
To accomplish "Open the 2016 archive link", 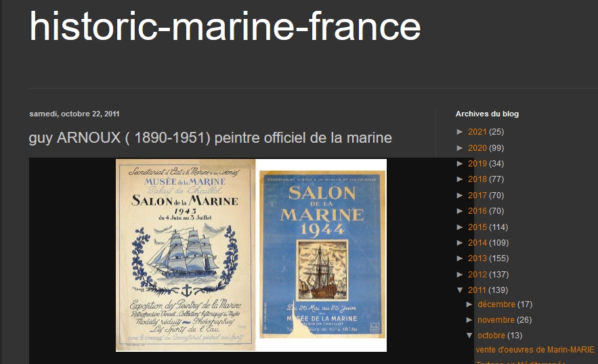I will coord(477,211).
